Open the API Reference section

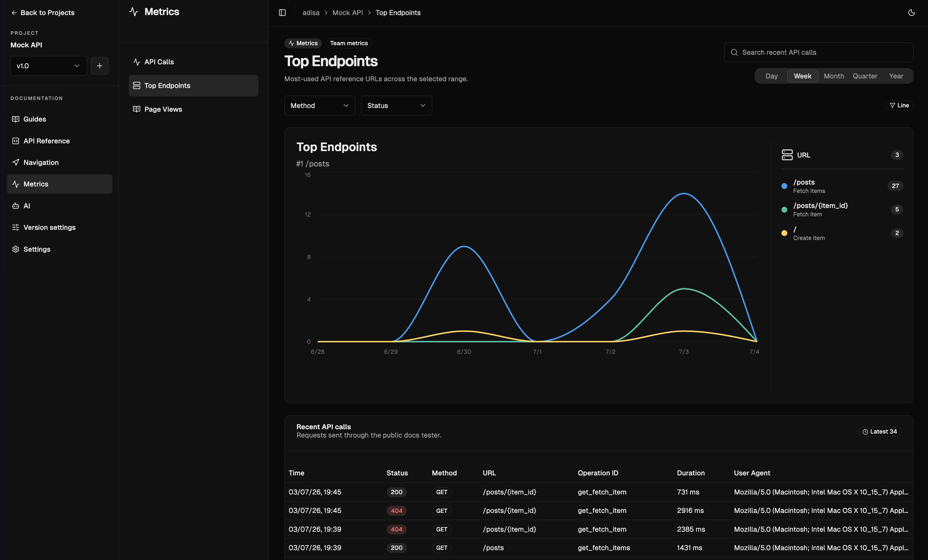pos(59,141)
